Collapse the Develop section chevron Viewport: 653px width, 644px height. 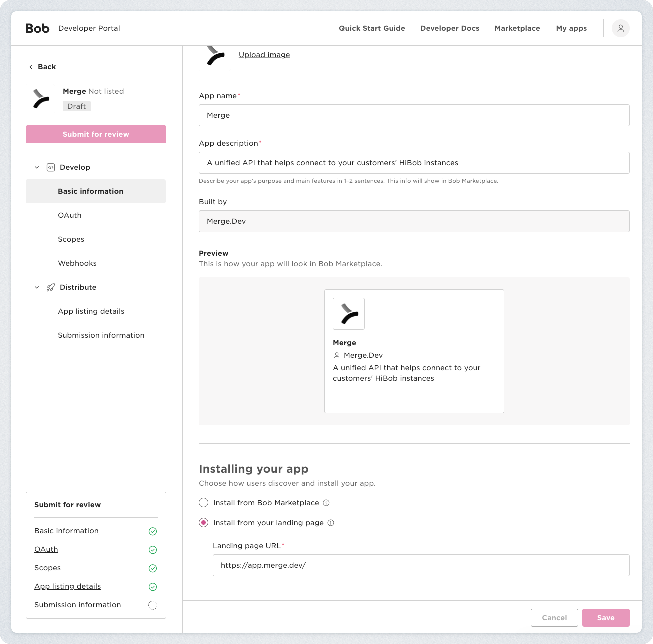pos(37,167)
